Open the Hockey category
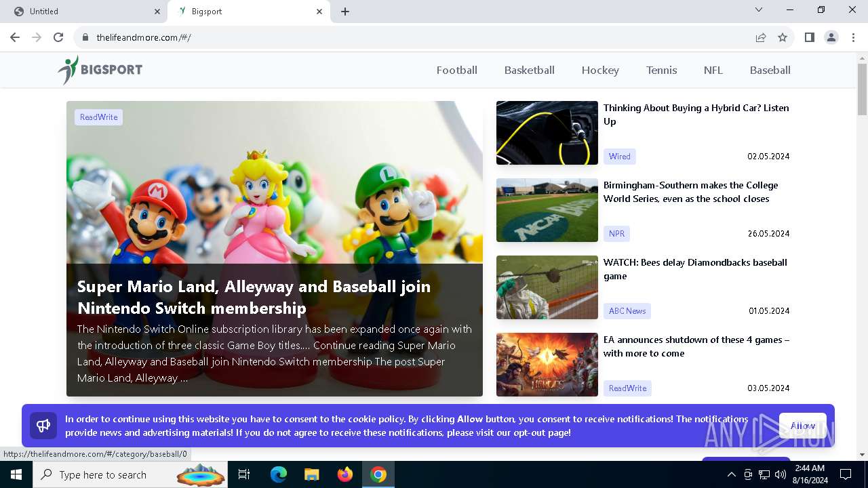The image size is (868, 488). tap(600, 70)
